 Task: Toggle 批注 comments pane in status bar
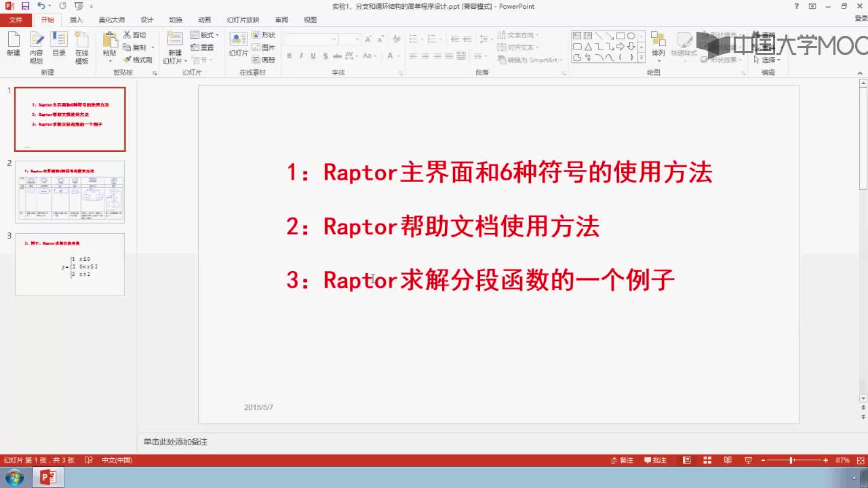pos(655,460)
